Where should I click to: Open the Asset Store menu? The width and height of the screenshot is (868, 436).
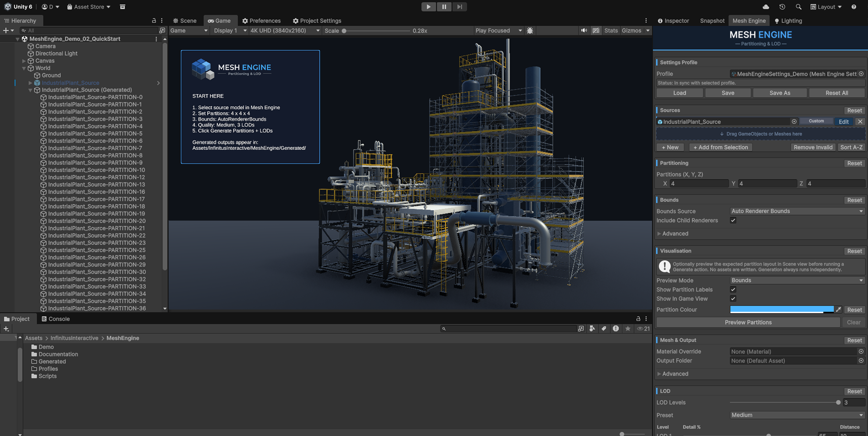88,7
